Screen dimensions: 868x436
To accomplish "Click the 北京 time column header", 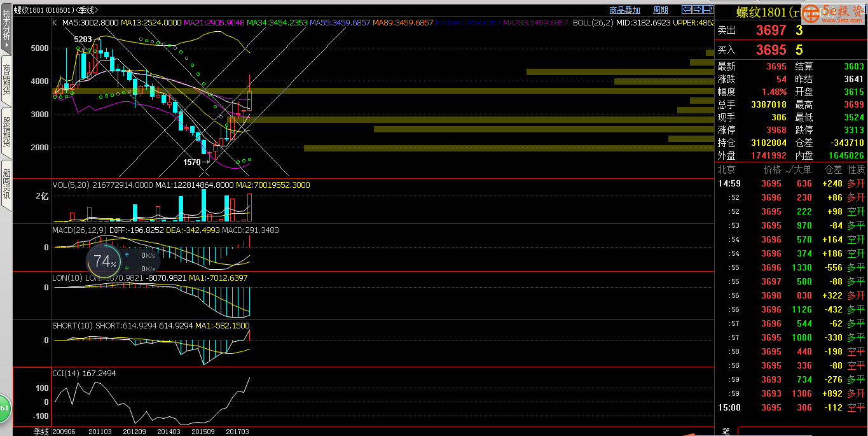I will [726, 170].
